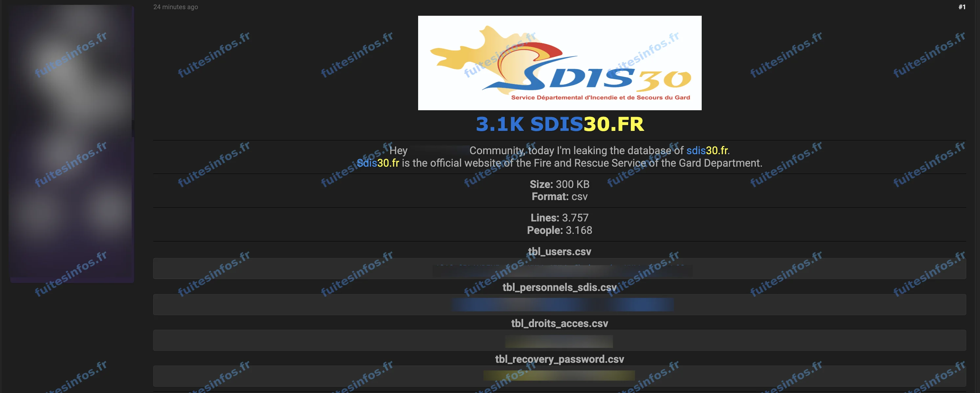Click the tbl_droits_acces.csv file name
This screenshot has width=980, height=393.
point(560,323)
